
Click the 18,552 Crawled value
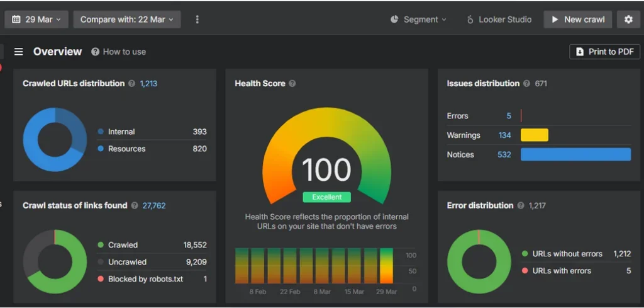(195, 245)
